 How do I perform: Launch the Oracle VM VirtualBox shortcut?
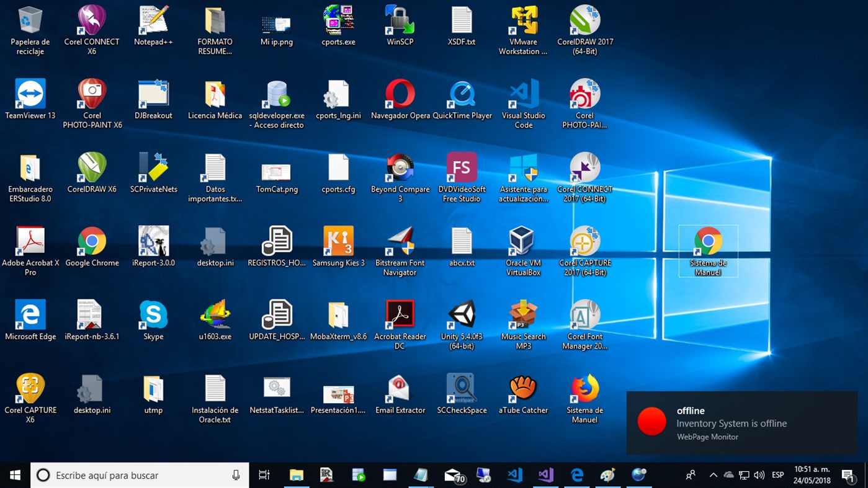point(523,251)
